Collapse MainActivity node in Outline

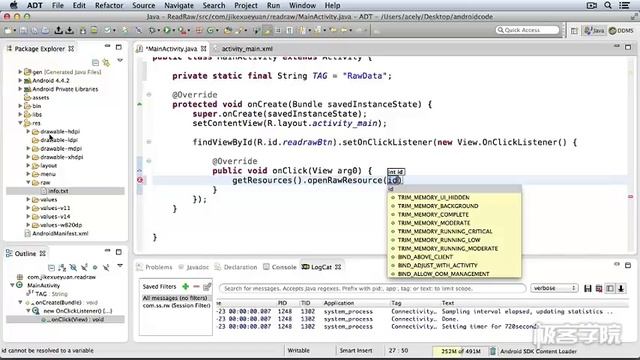click(12, 285)
